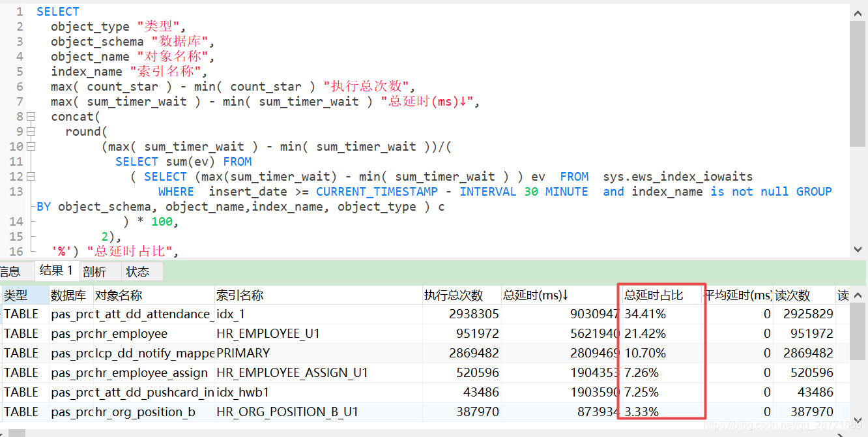Viewport: 868px width, 437px height.
Task: Select the PRIMARY index cell
Action: pos(319,354)
